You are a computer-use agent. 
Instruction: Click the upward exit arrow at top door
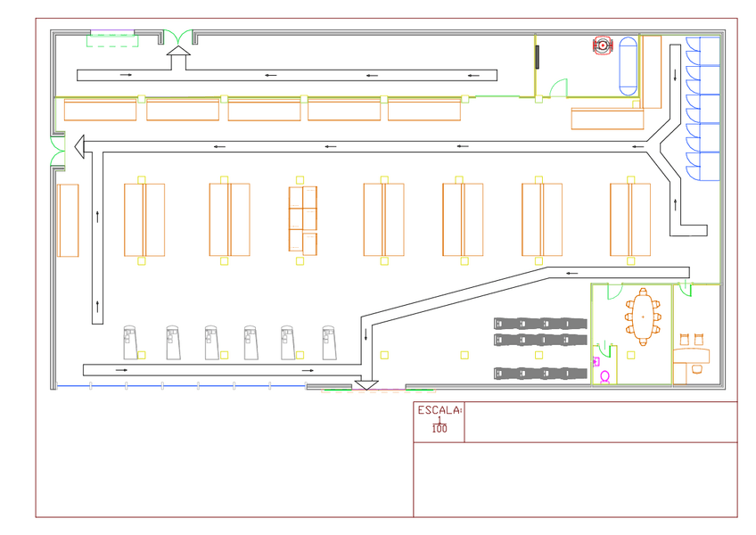[x=178, y=58]
